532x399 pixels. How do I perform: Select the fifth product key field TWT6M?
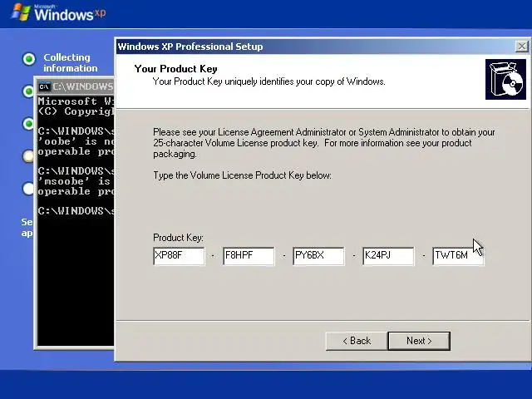(x=458, y=256)
